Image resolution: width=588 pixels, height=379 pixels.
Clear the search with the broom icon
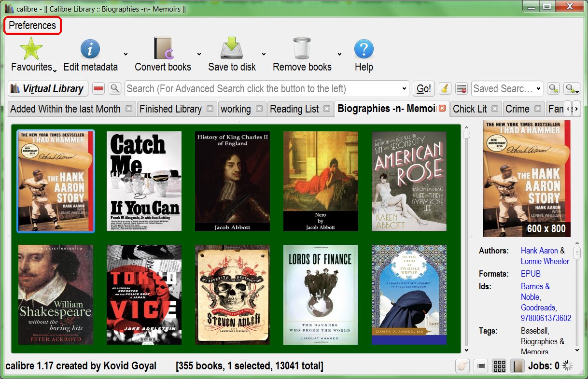click(445, 89)
